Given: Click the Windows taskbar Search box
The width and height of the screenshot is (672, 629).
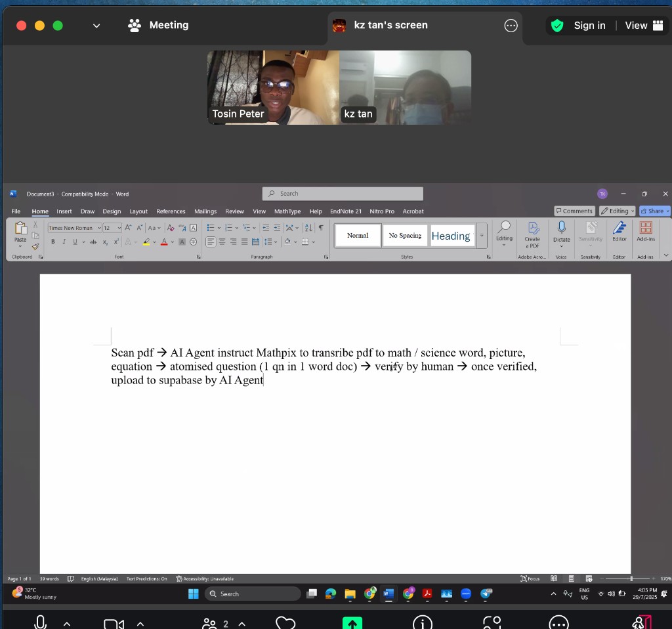Looking at the screenshot, I should 253,594.
